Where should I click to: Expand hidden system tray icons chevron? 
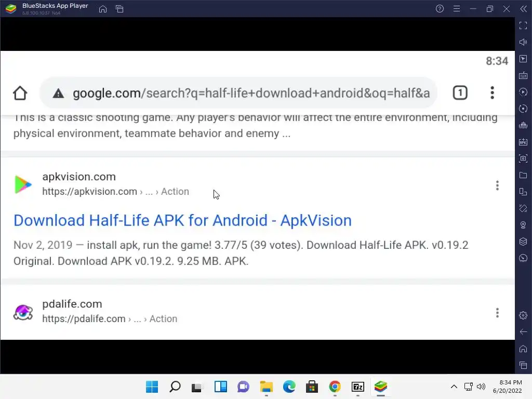(454, 387)
